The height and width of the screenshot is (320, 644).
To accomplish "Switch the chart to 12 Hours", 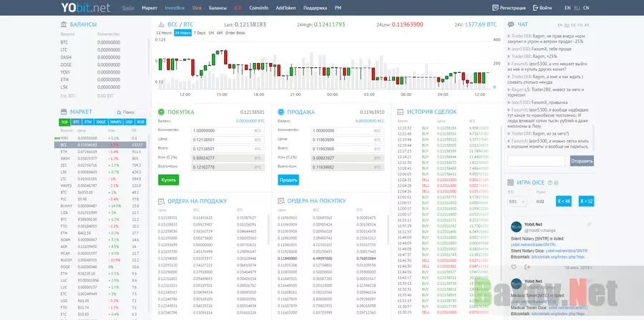I will [x=163, y=33].
